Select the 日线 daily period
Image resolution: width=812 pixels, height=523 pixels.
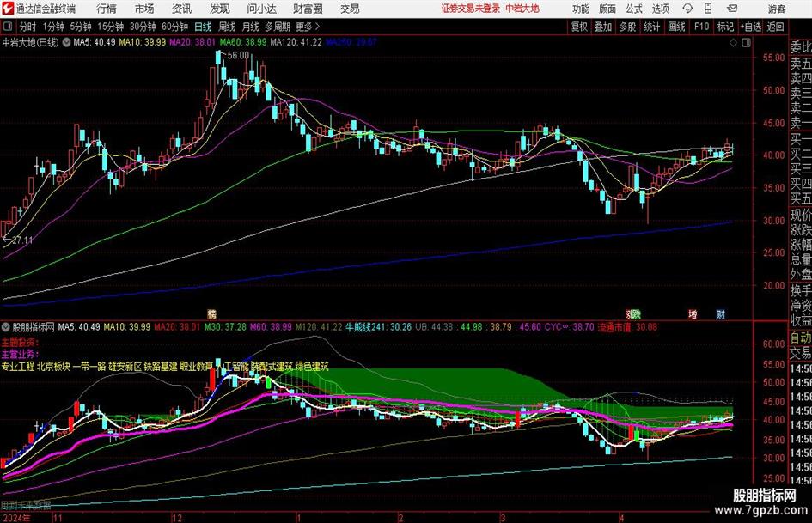click(203, 27)
